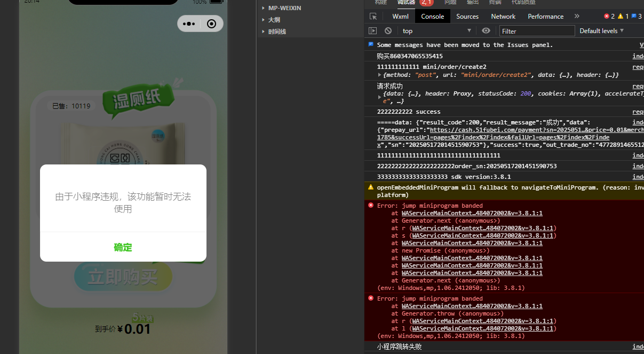Open the top JavaScript context dropdown
644x354 pixels.
pos(436,31)
